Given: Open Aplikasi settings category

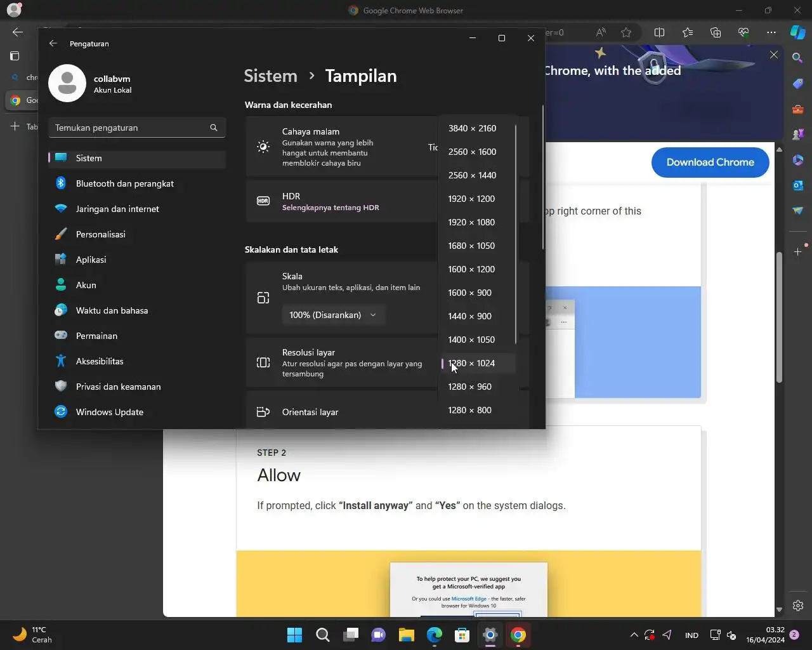Looking at the screenshot, I should [x=137, y=260].
